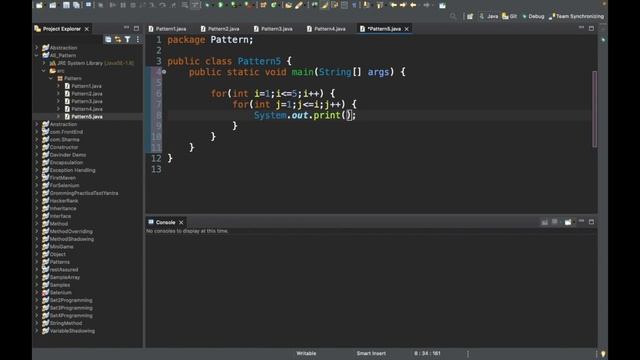
Task: Expand the com.FrontEnd project
Action: coord(37,132)
